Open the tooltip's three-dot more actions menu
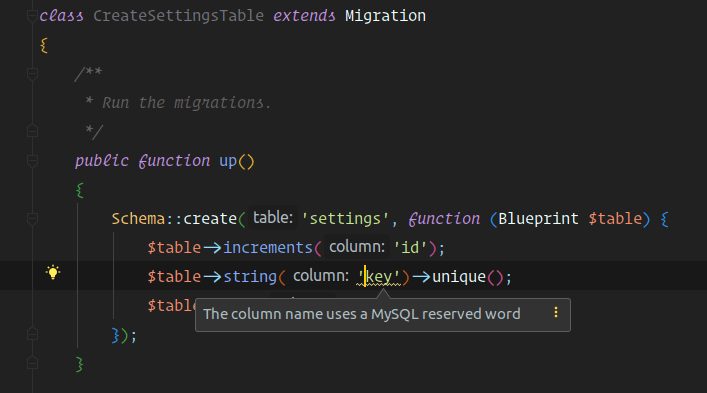This screenshot has width=707, height=393. [556, 312]
